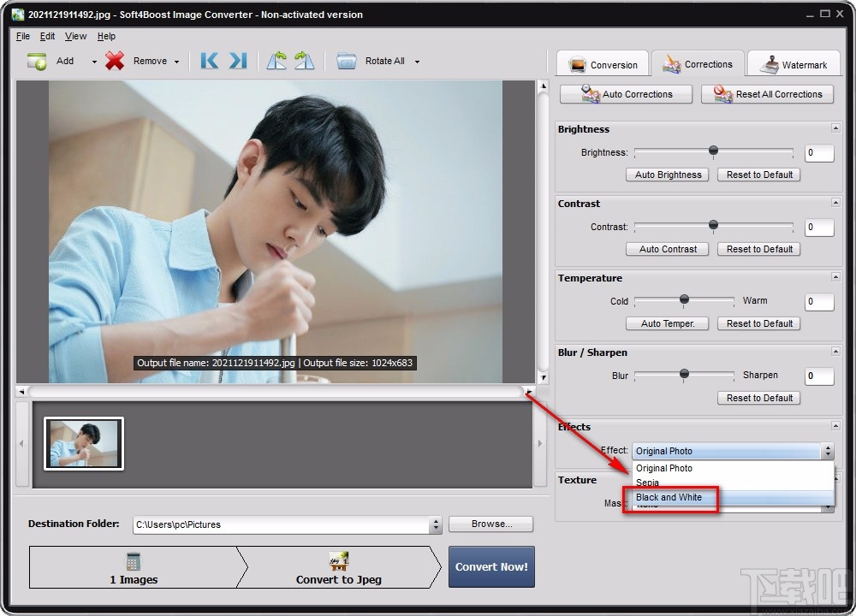Select Black and White from Effect dropdown

pyautogui.click(x=673, y=497)
